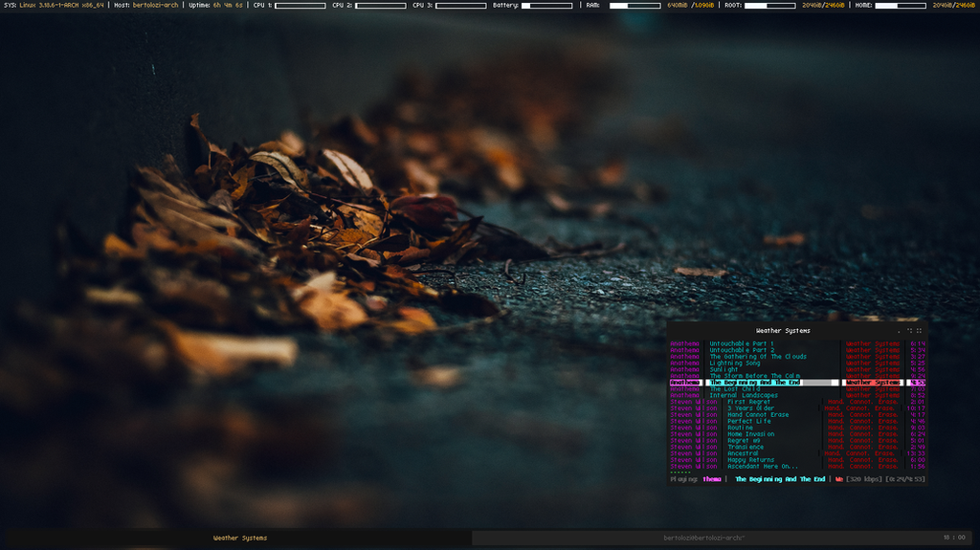Click the clock showing 18 : 00

954,538
